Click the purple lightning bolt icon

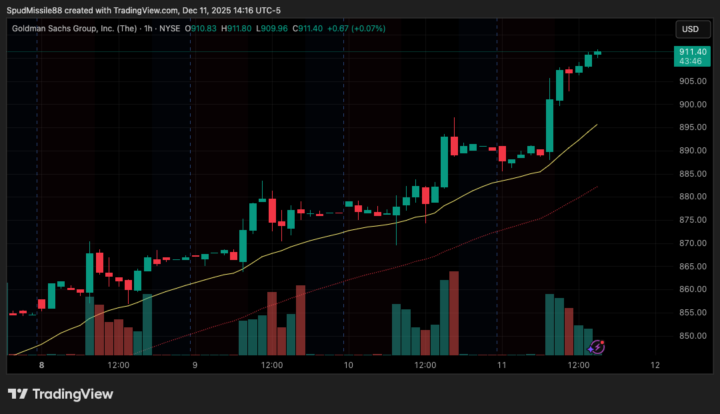click(x=596, y=347)
